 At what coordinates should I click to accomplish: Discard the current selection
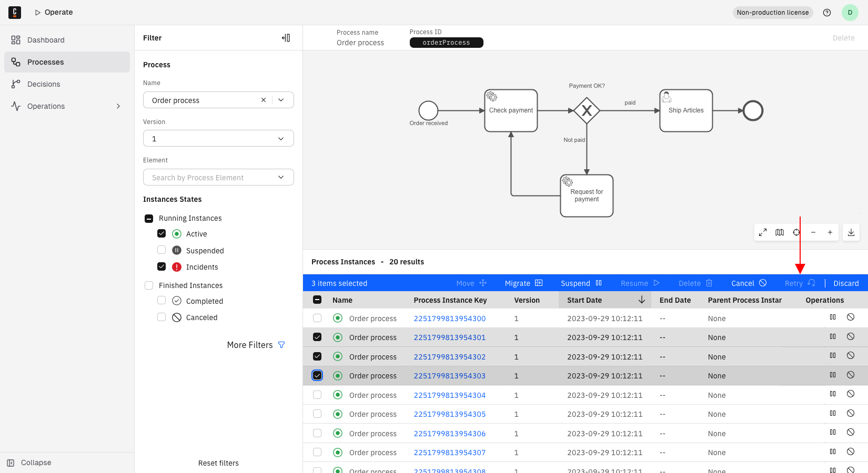(846, 283)
